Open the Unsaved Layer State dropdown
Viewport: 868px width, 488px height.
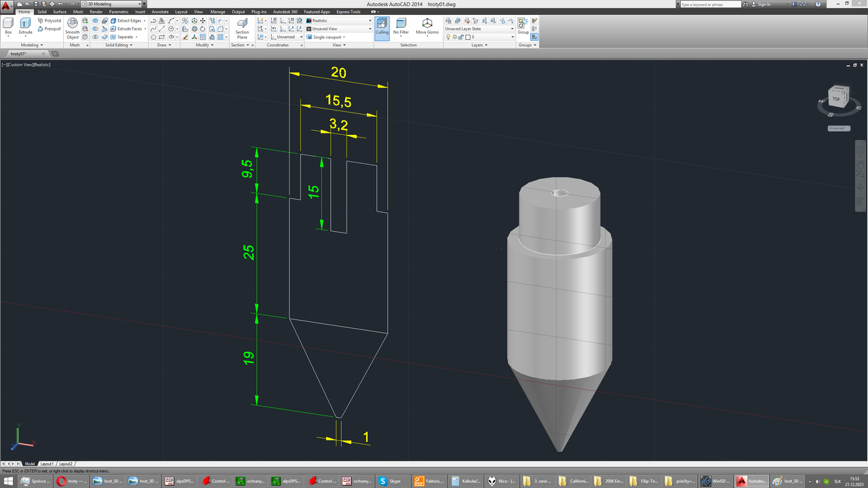pyautogui.click(x=479, y=29)
